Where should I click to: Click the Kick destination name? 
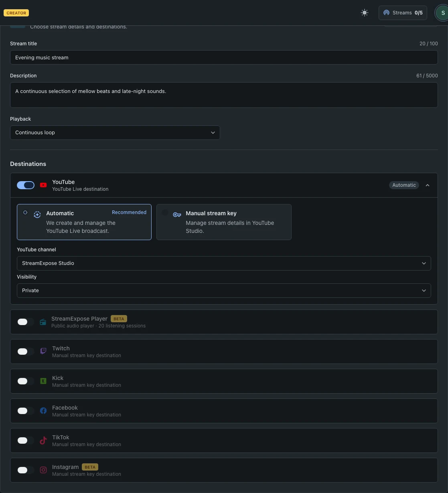pyautogui.click(x=58, y=378)
